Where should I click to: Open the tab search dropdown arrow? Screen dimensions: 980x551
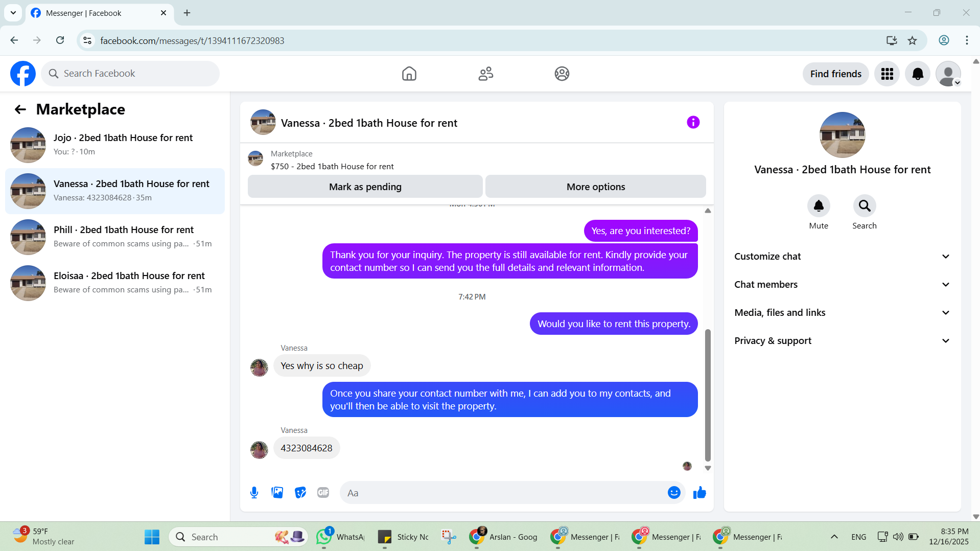tap(13, 13)
